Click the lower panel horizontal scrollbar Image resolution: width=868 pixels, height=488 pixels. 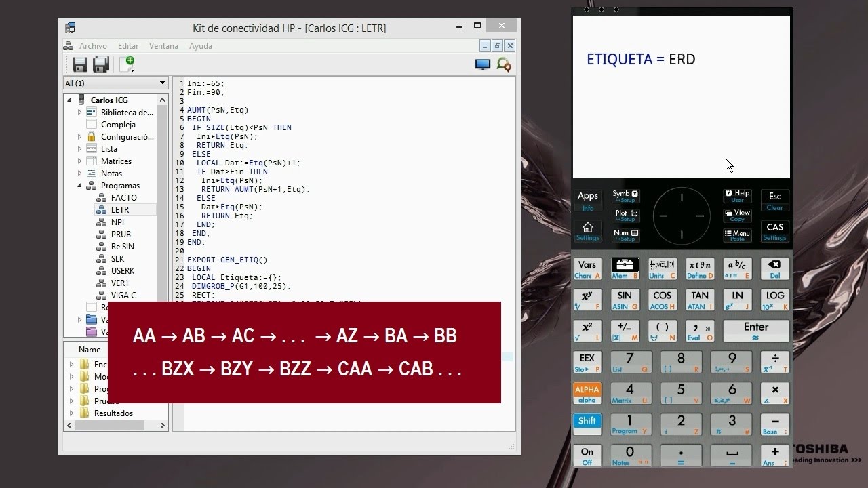pos(116,425)
